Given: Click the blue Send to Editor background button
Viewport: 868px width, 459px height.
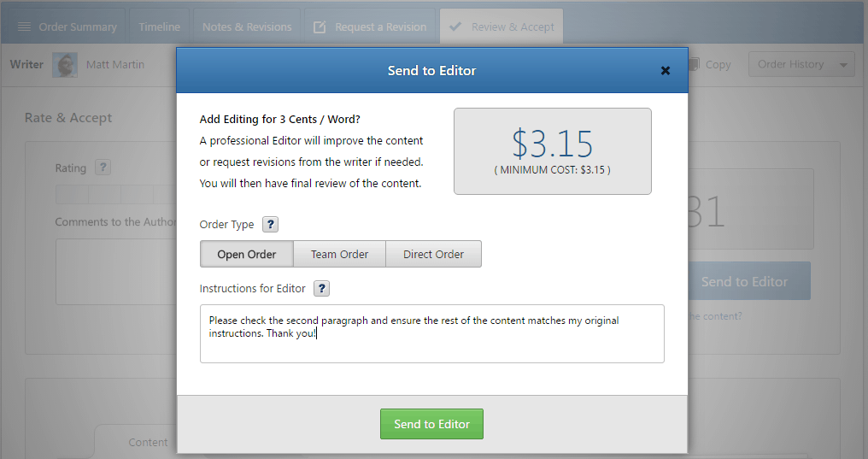Looking at the screenshot, I should [748, 281].
